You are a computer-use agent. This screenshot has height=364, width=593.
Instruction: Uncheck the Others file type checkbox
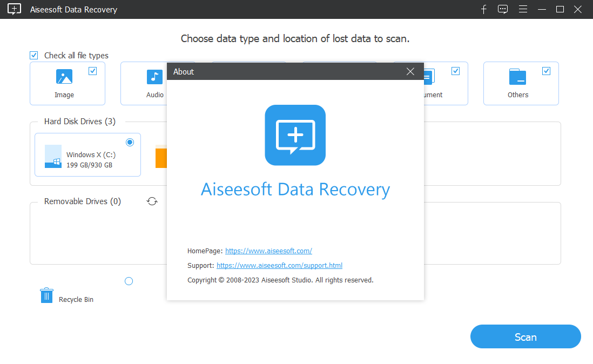point(546,71)
